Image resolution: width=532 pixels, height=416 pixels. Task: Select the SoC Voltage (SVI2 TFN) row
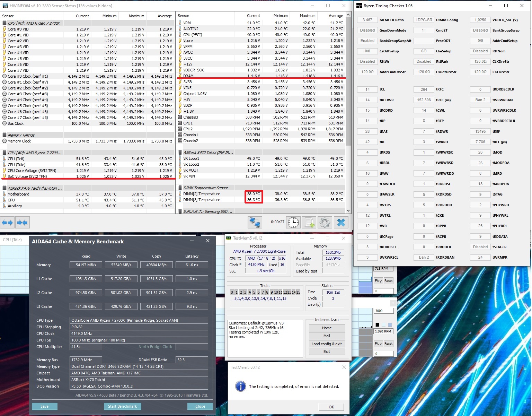click(87, 176)
